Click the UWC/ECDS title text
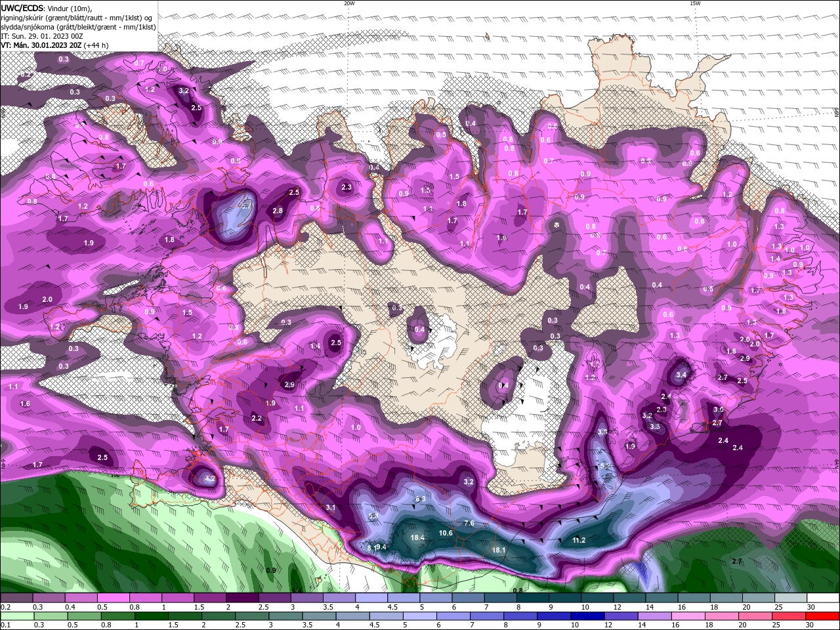 click(x=22, y=7)
